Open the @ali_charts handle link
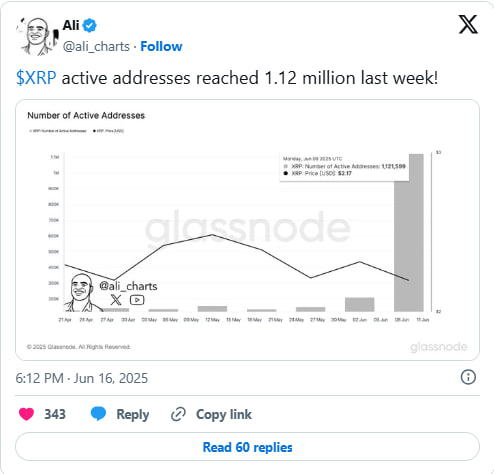Viewport: 494px width, 474px height. point(96,46)
